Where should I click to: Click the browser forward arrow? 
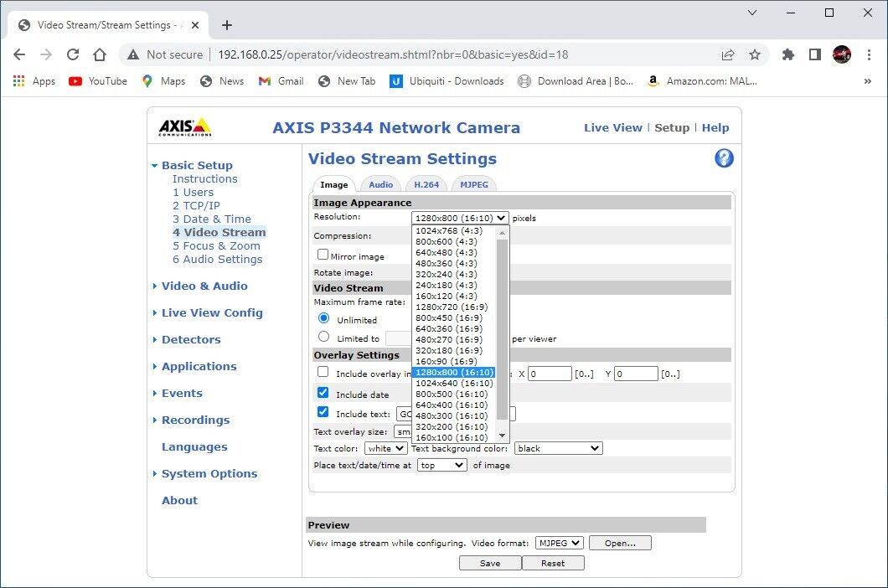pos(46,54)
